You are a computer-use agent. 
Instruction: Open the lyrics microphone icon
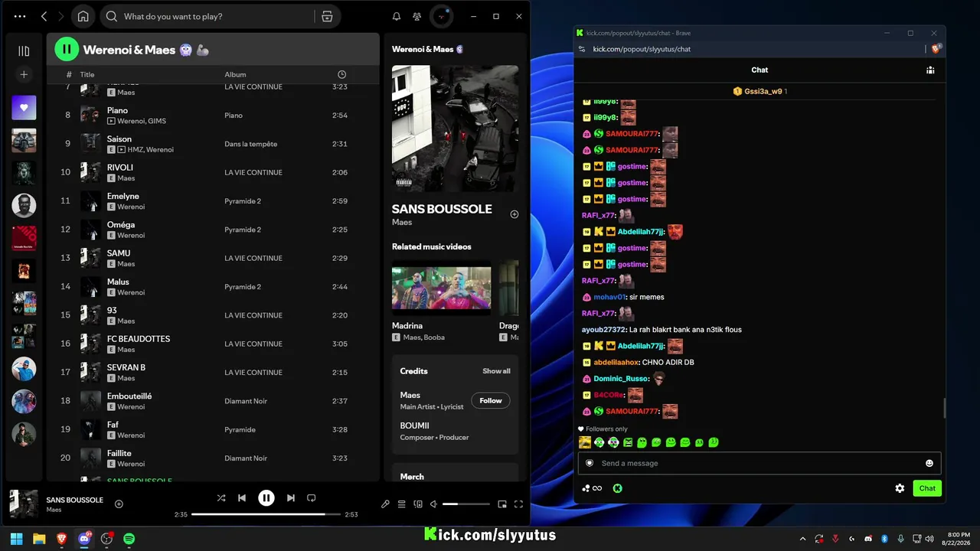pyautogui.click(x=385, y=504)
